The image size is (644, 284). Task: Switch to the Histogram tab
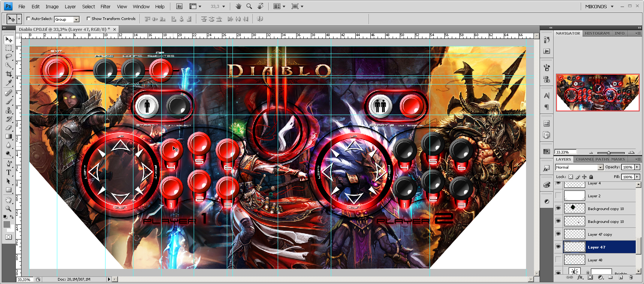point(597,33)
